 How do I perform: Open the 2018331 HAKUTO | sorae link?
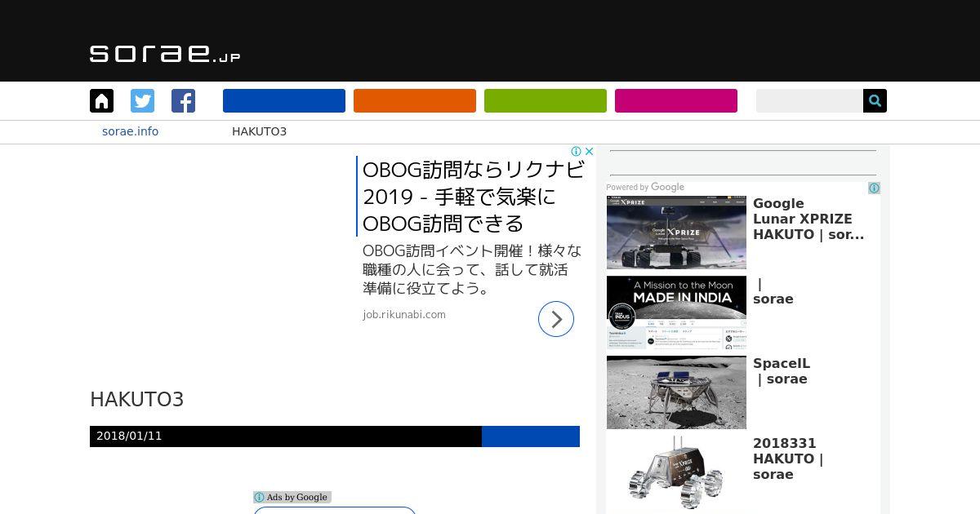788,459
